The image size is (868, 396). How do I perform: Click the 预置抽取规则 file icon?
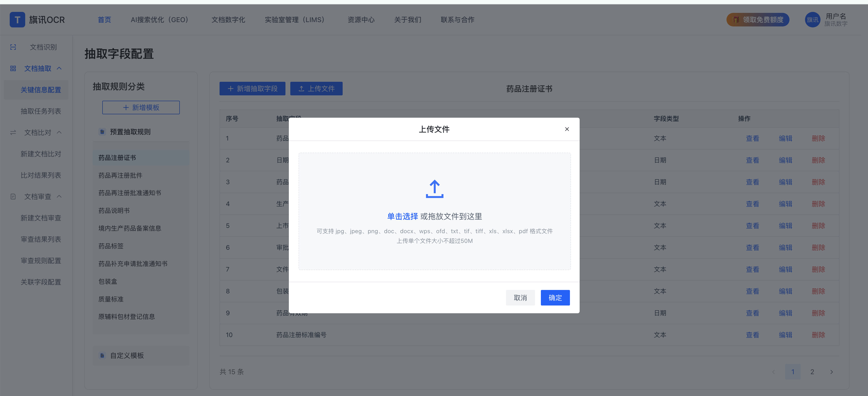tap(102, 132)
